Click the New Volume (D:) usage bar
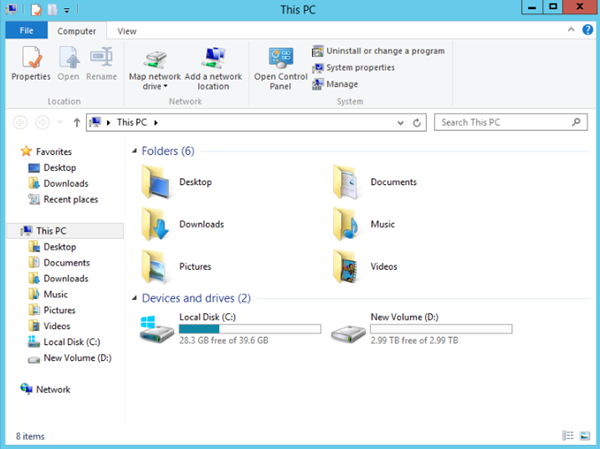This screenshot has height=449, width=600. [x=441, y=329]
